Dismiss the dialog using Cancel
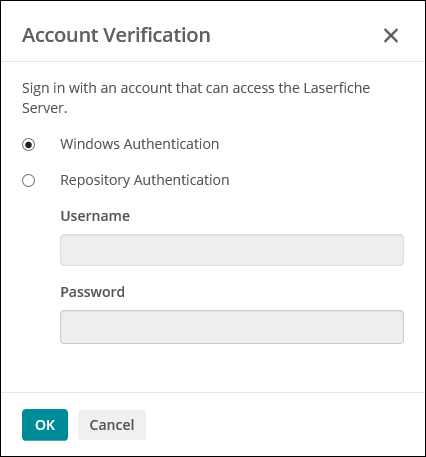426x457 pixels. [x=112, y=425]
